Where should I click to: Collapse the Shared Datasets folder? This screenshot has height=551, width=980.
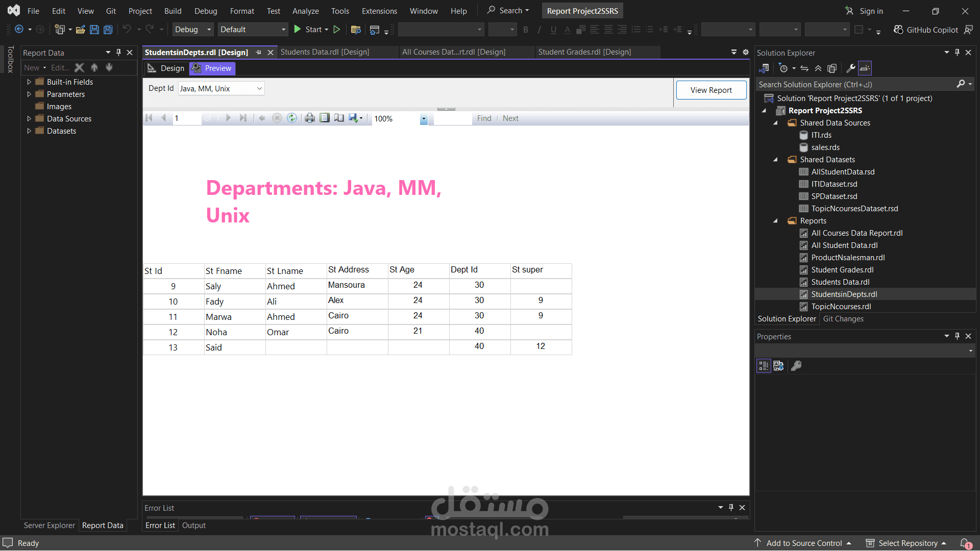775,160
